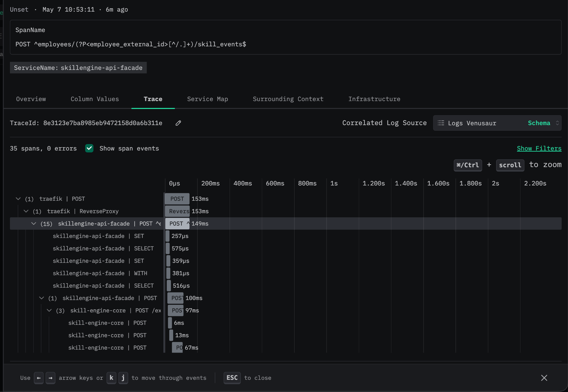Select the highlighted POST 149ms span bar
The image size is (568, 392).
click(177, 224)
